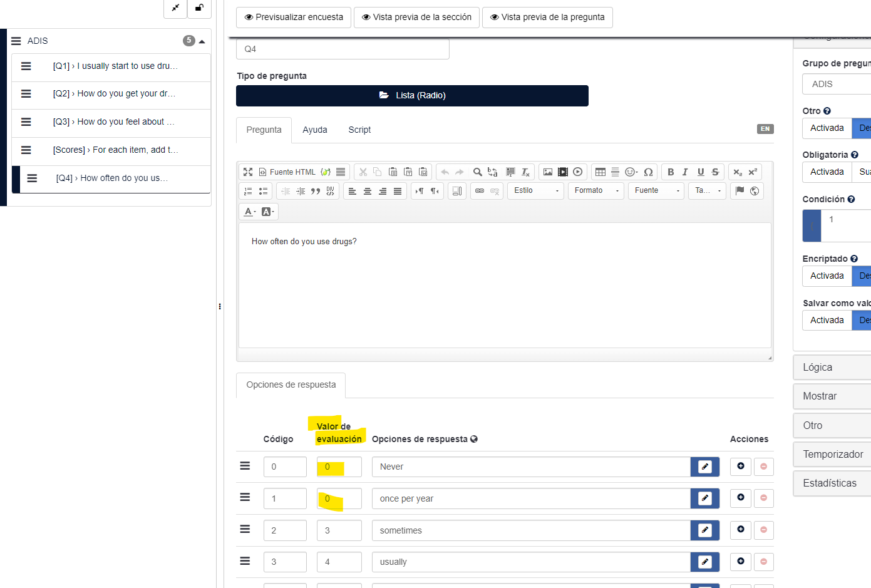Switch to the Ayuda tab

click(315, 130)
